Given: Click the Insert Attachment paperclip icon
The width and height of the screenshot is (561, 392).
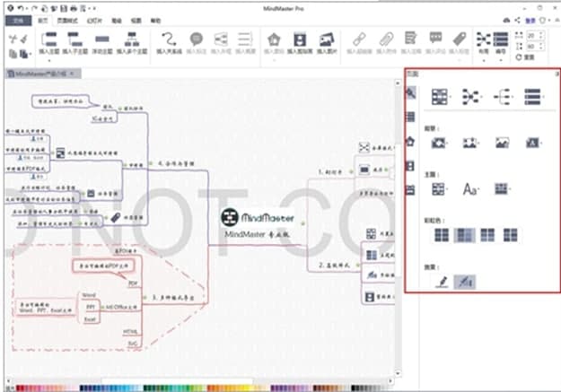Looking at the screenshot, I should (x=386, y=39).
